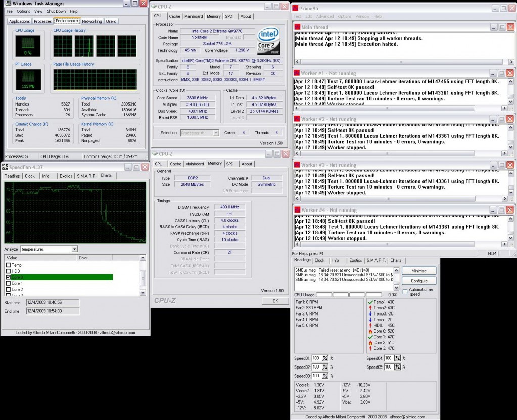517x420 pixels.
Task: Check the HD0 chart checkbox
Action: [8, 271]
